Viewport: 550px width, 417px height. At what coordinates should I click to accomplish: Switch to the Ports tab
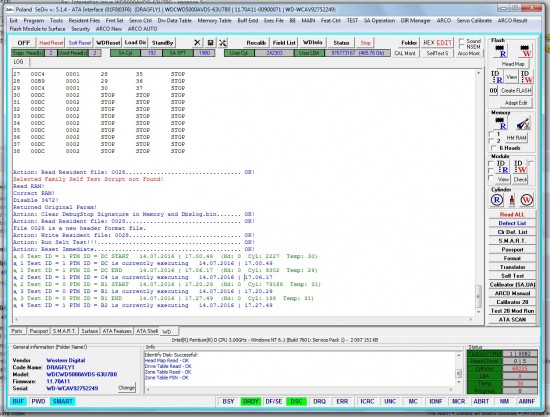pos(17,331)
